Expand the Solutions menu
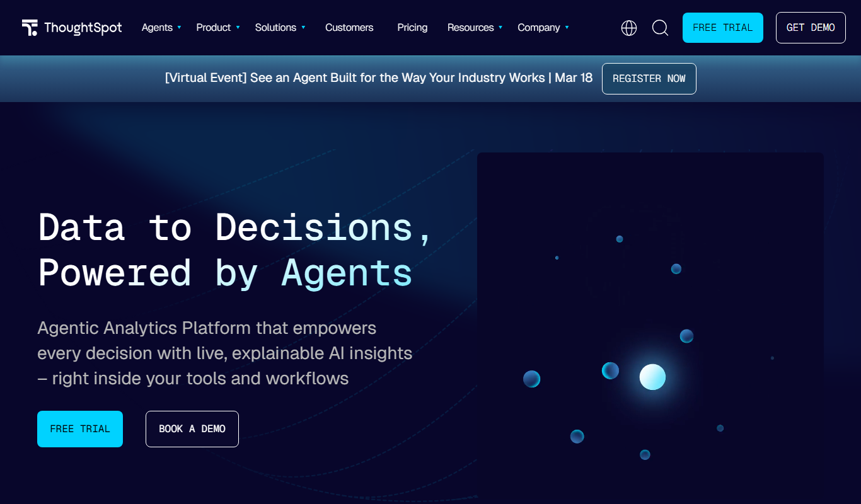This screenshot has height=504, width=861. 280,28
